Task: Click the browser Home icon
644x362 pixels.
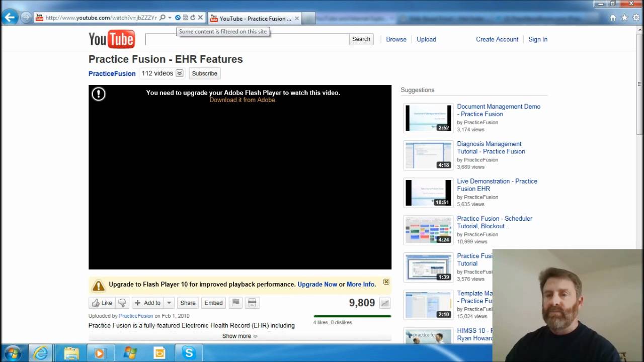Action: 613,18
